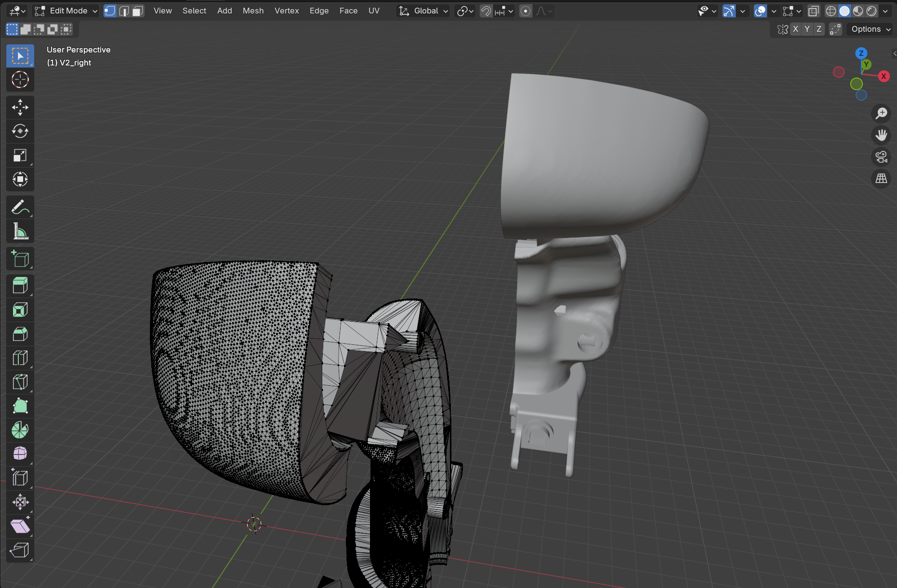Expand the Options dropdown
The image size is (897, 588).
(870, 29)
